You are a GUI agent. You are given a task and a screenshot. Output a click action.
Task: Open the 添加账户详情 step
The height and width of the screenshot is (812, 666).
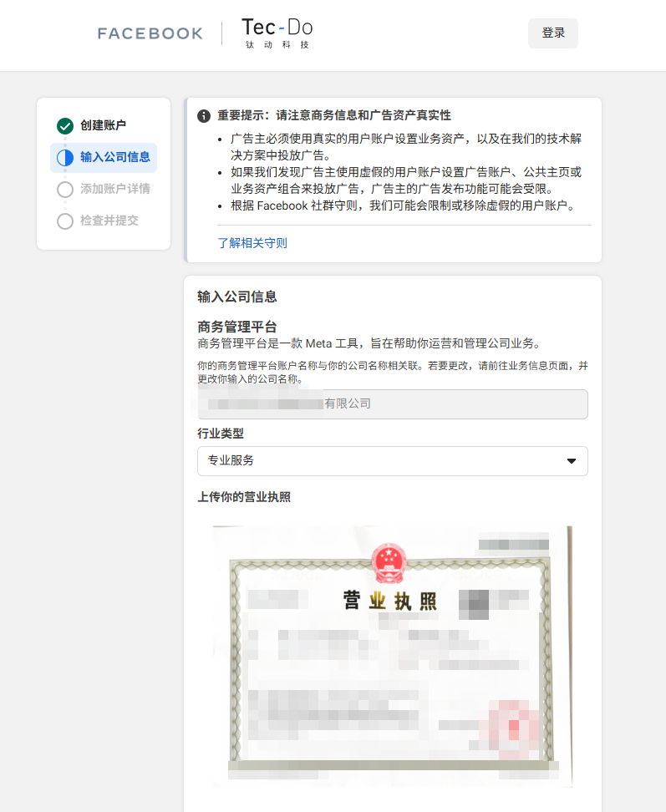(x=114, y=189)
